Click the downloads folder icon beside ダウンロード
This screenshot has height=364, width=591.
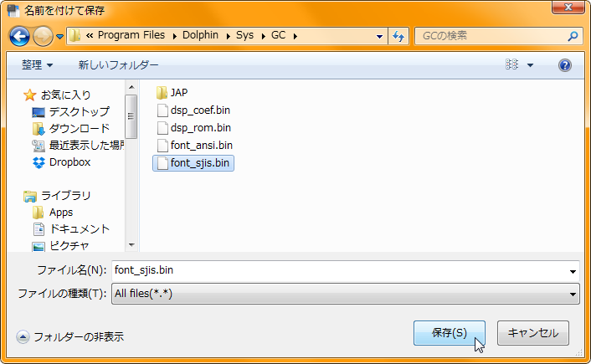click(x=38, y=129)
